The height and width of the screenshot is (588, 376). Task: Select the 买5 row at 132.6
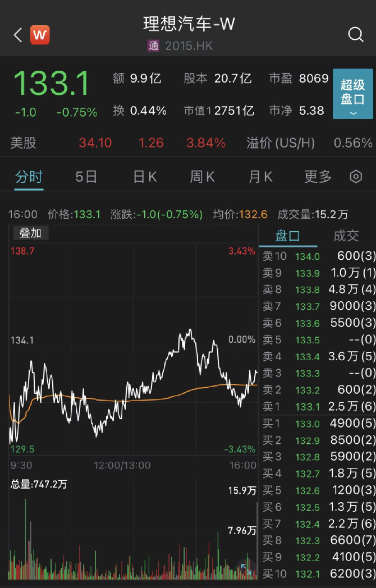click(318, 490)
